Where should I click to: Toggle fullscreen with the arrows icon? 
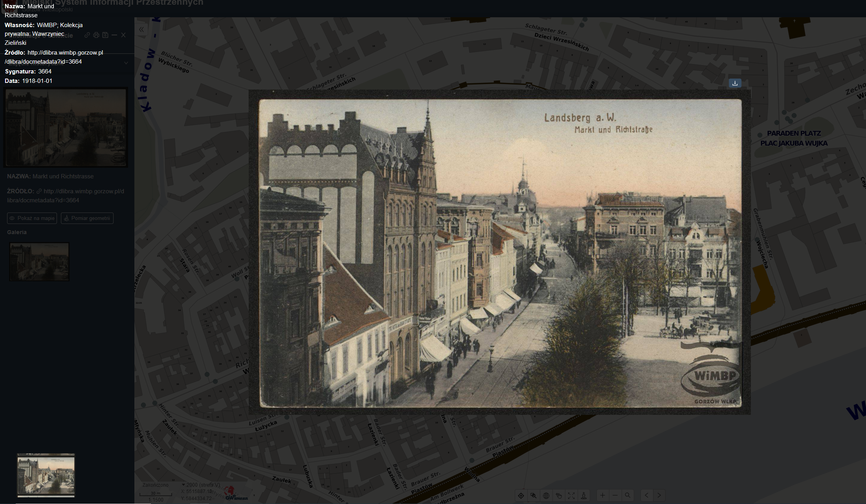571,495
